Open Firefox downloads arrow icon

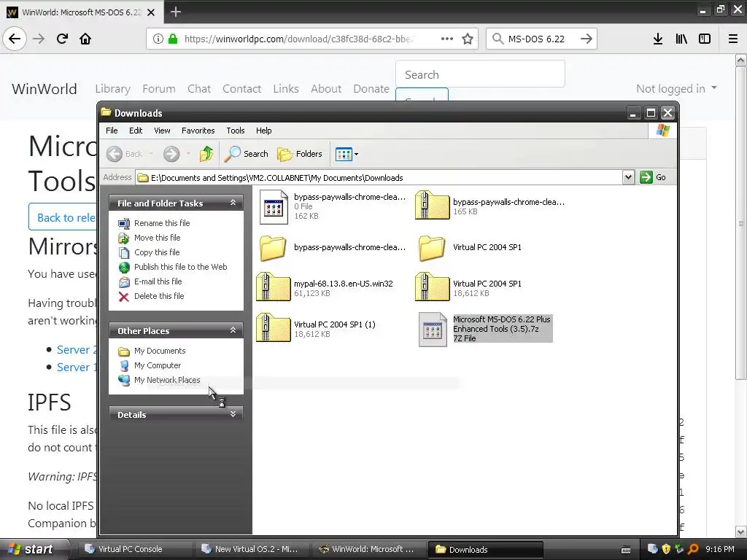coord(658,39)
